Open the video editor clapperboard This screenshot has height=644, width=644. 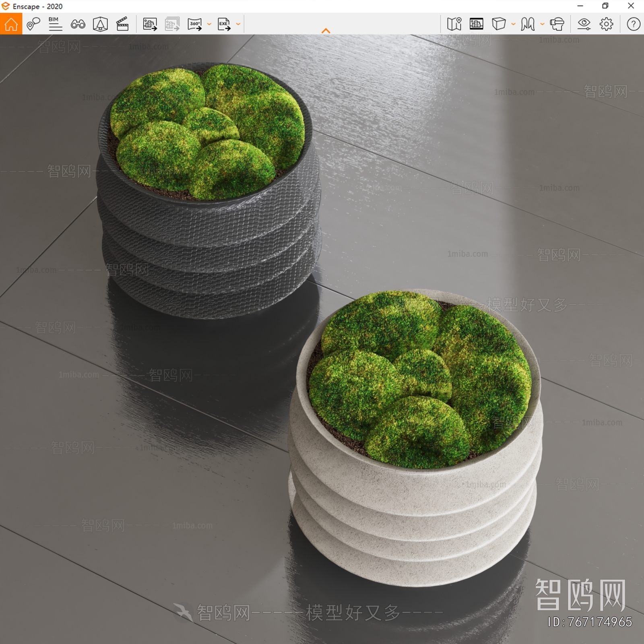122,24
